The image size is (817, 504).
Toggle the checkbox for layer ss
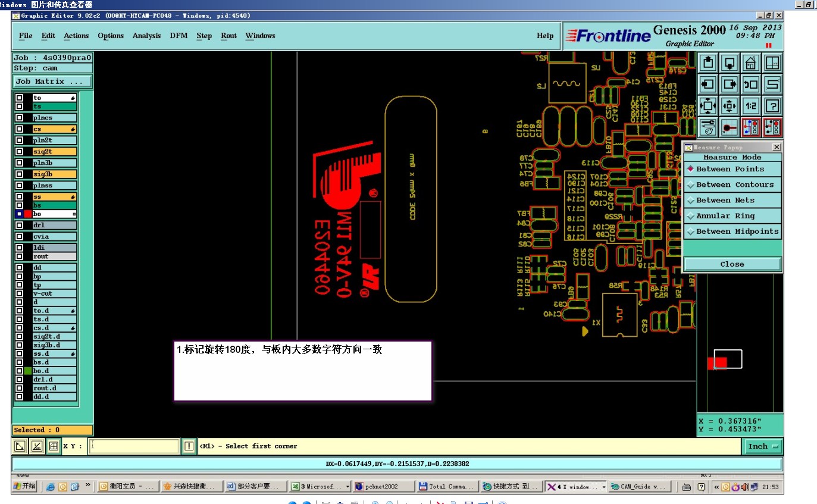point(20,196)
